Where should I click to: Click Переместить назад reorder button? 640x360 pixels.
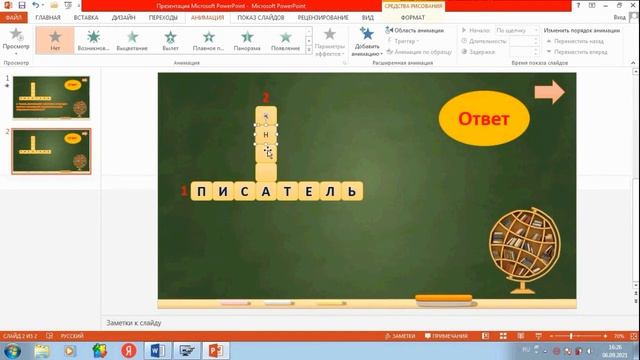pos(575,41)
